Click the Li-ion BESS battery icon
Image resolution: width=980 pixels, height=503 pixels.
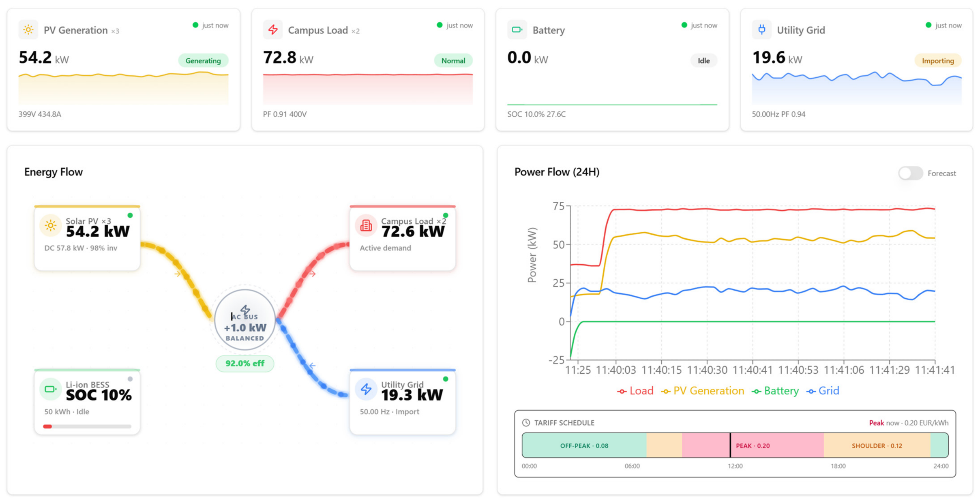[51, 389]
